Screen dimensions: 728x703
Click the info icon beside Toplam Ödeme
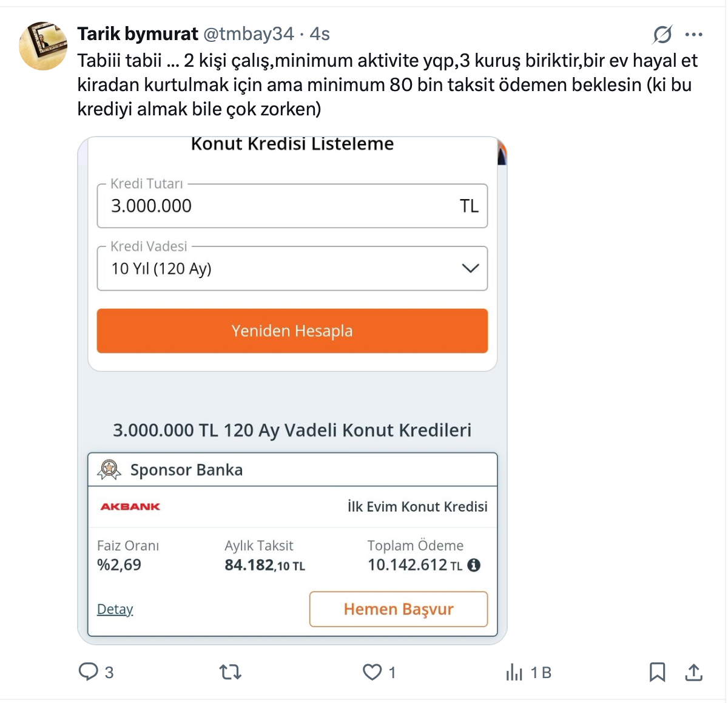[x=474, y=565]
